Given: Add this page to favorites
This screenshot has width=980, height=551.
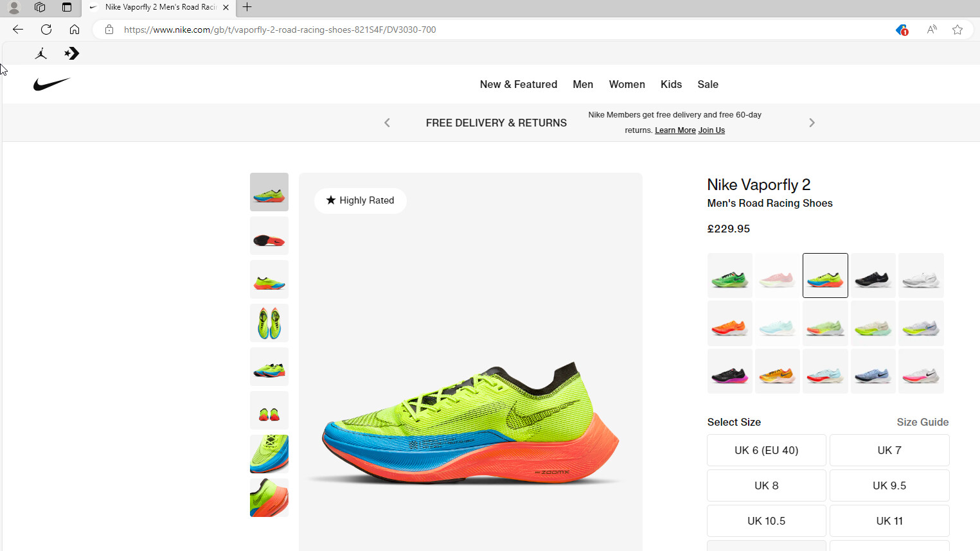Looking at the screenshot, I should pos(958,30).
